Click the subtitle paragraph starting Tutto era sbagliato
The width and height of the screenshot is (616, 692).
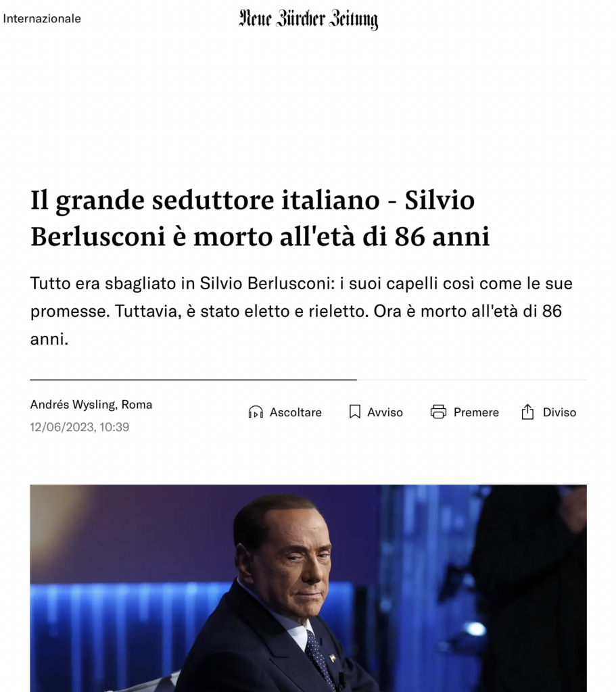tap(302, 311)
